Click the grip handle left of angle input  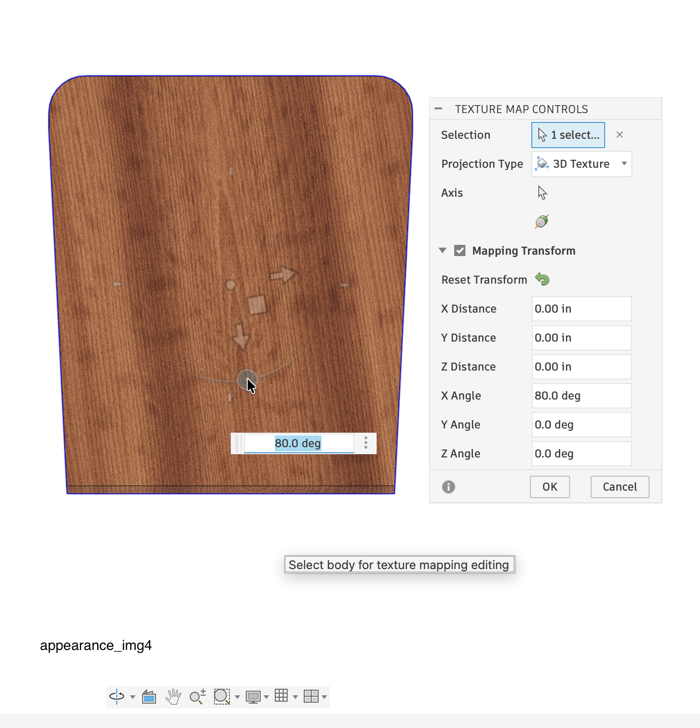[237, 443]
